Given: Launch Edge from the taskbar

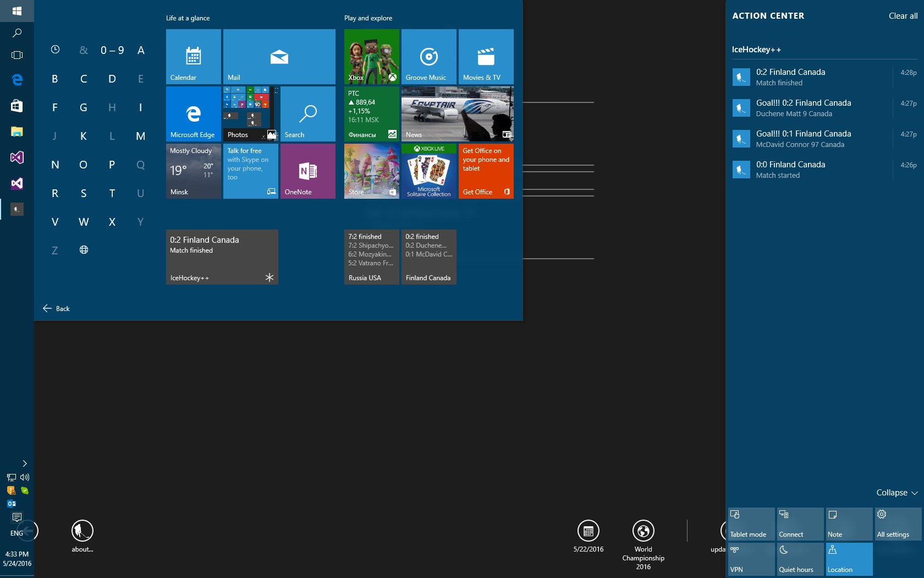Looking at the screenshot, I should (17, 80).
